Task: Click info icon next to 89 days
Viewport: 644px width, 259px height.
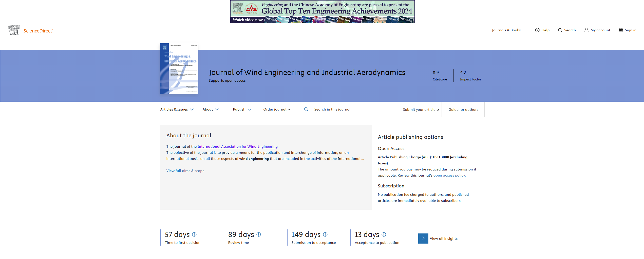Action: click(259, 234)
